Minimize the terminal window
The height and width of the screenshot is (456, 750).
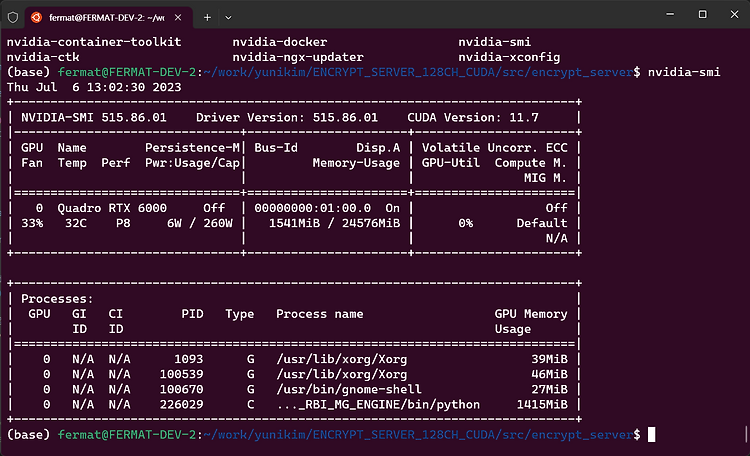pos(670,14)
